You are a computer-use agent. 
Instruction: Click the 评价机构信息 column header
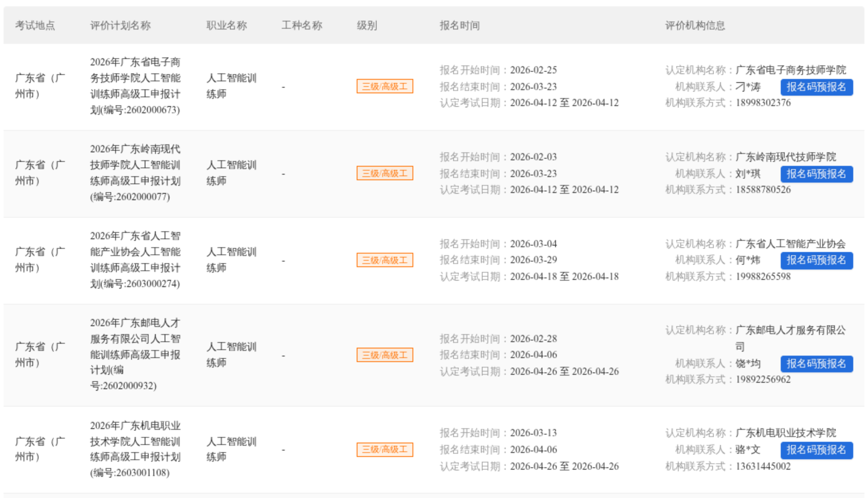[695, 26]
